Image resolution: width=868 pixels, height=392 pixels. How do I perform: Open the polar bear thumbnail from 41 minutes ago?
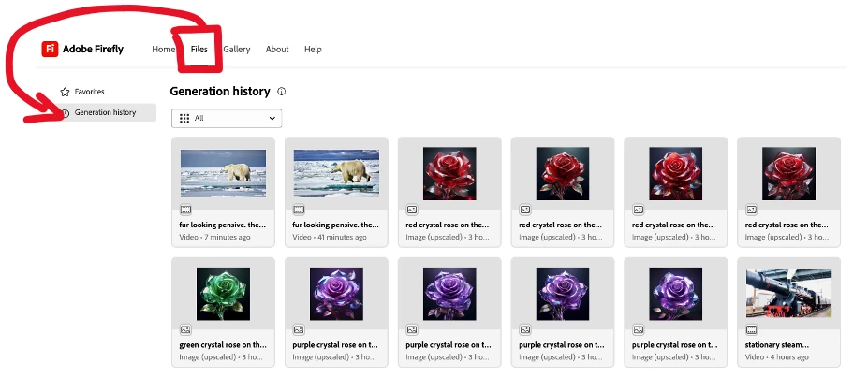tap(336, 173)
